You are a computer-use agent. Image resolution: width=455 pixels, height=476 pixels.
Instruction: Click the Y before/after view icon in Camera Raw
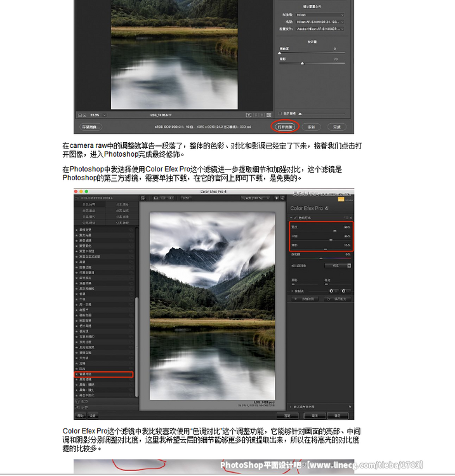(249, 115)
